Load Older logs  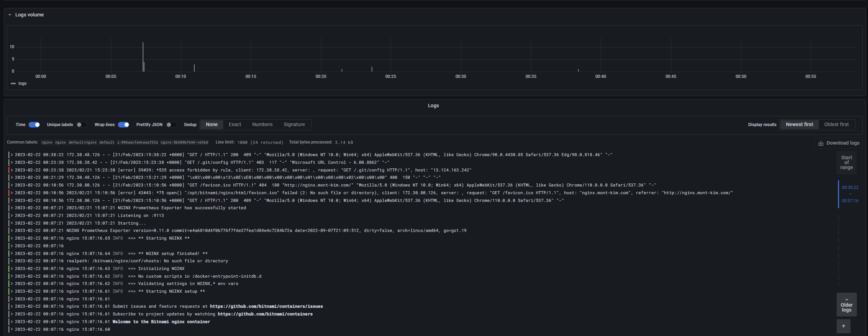coord(846,305)
